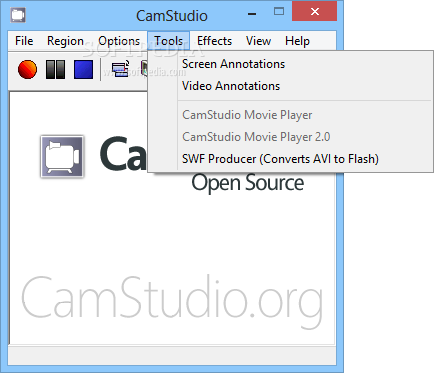434x373 pixels.
Task: Minimize the CamStudio window
Action: coord(252,14)
